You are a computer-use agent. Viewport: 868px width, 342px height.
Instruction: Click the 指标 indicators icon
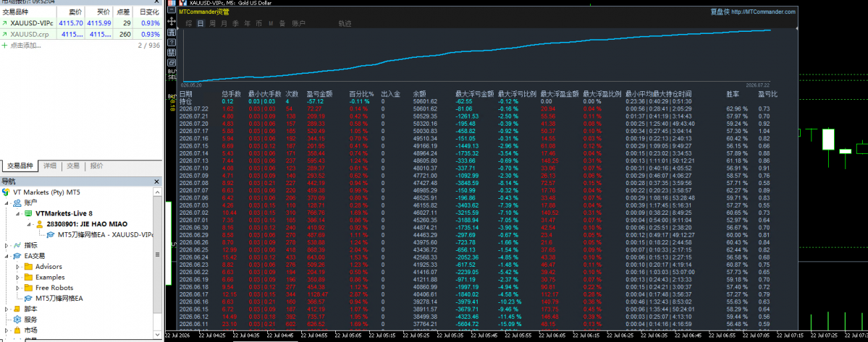tap(17, 245)
